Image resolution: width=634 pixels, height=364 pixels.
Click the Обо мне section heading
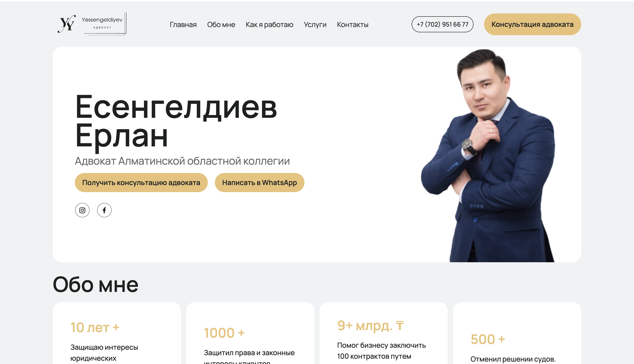coord(96,284)
